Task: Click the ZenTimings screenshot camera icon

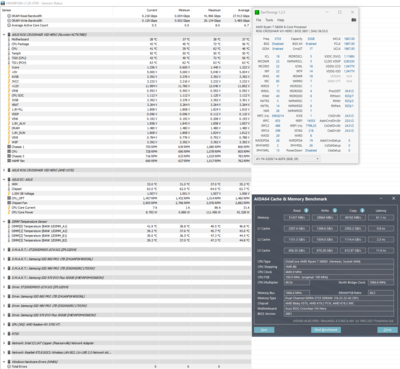Action: pos(354,20)
